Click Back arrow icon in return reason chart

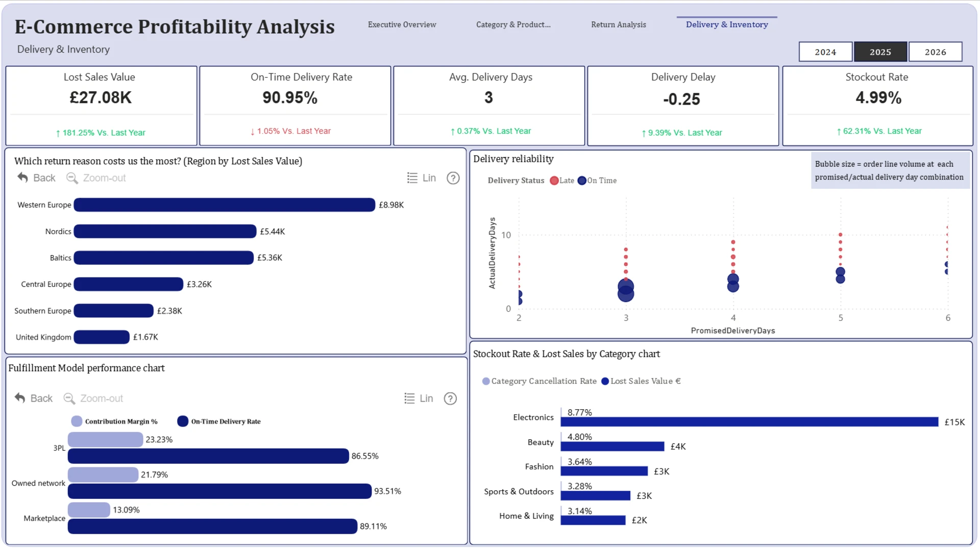coord(22,178)
